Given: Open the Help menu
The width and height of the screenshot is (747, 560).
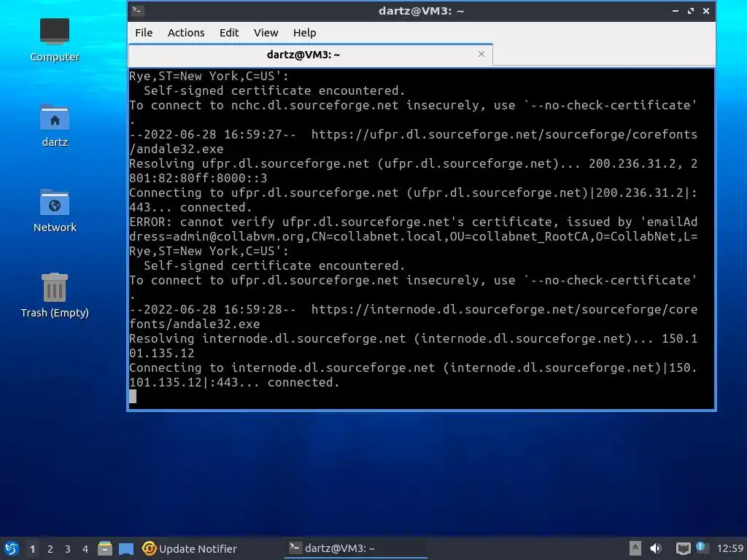Looking at the screenshot, I should (x=304, y=32).
